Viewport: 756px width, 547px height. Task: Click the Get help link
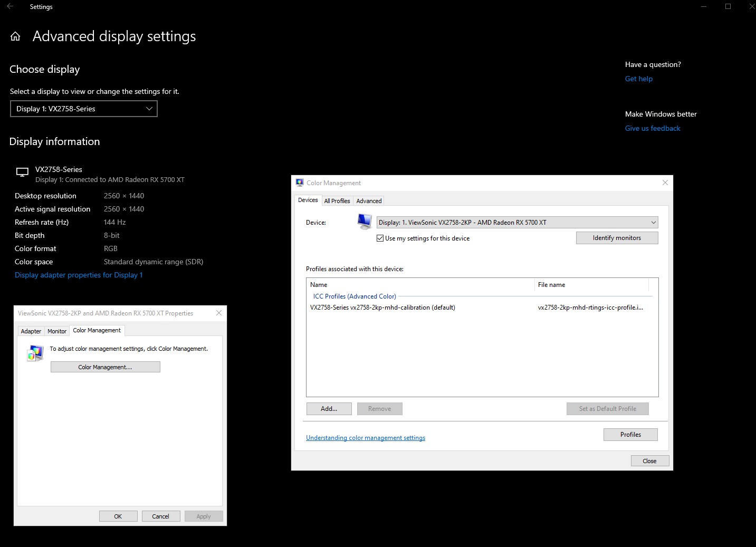(x=639, y=79)
